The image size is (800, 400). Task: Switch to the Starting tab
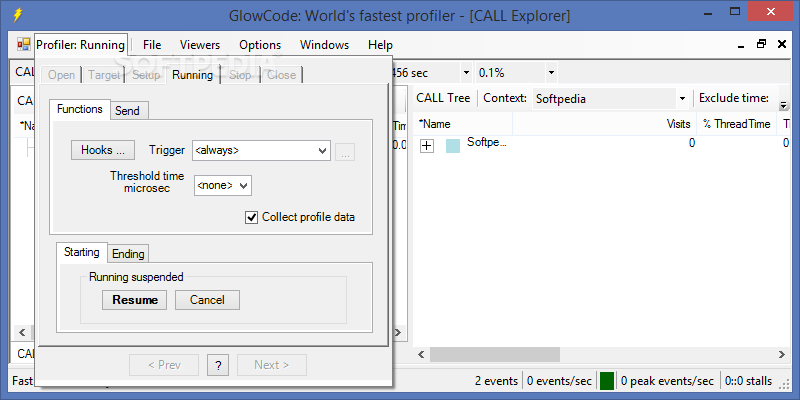(82, 252)
